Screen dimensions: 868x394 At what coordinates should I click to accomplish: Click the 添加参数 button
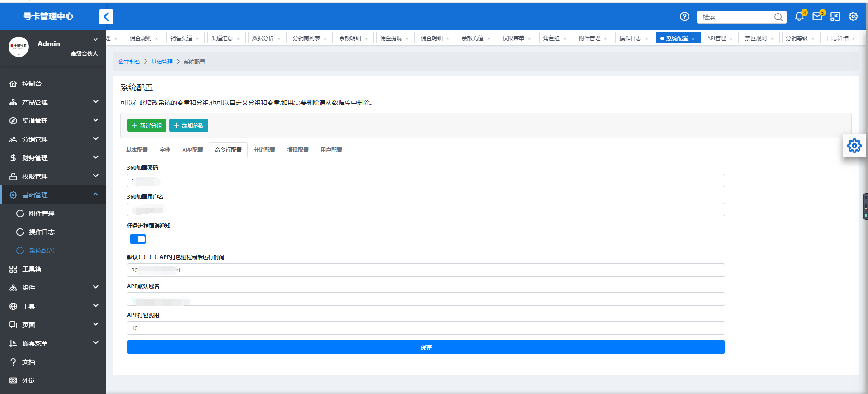[x=189, y=125]
